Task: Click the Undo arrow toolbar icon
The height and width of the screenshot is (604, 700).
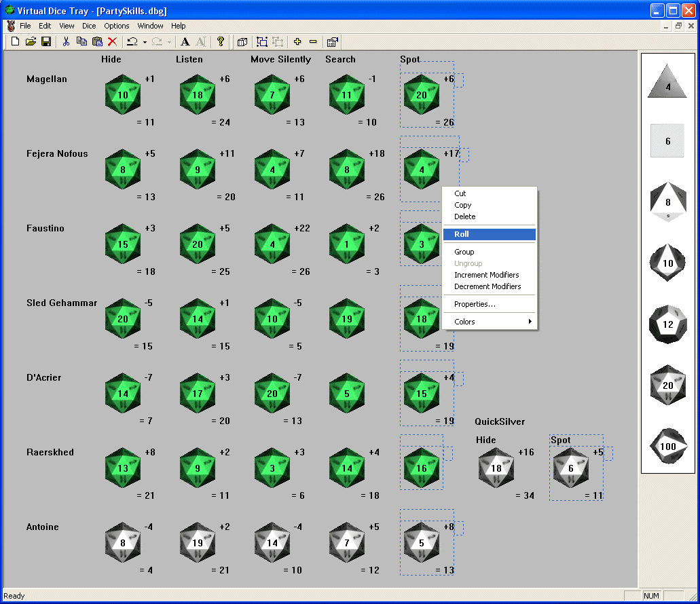Action: coord(132,41)
